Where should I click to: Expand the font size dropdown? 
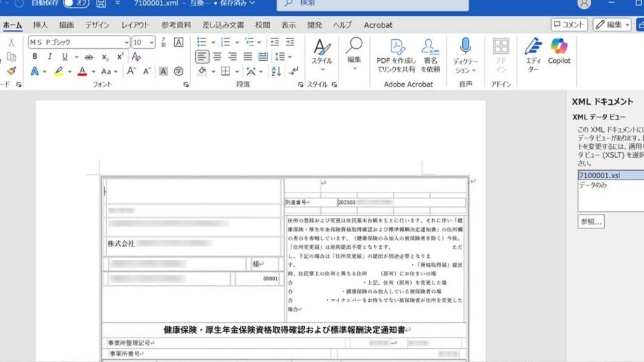tap(152, 42)
